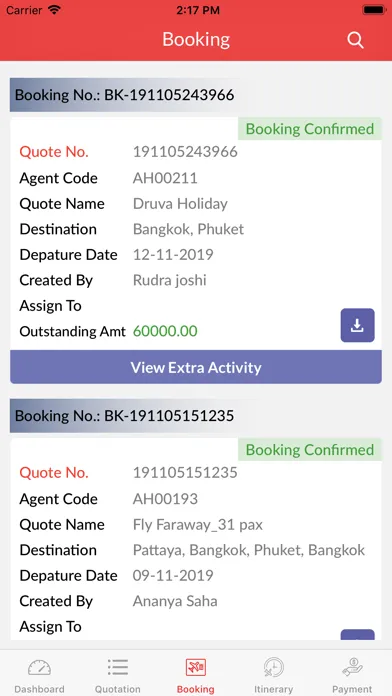Screen dimensions: 392x696
Task: Tap the View Extra Activity button
Action: click(196, 367)
